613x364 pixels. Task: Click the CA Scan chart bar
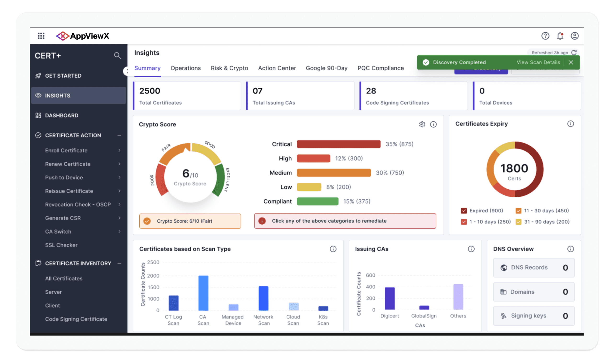point(203,293)
